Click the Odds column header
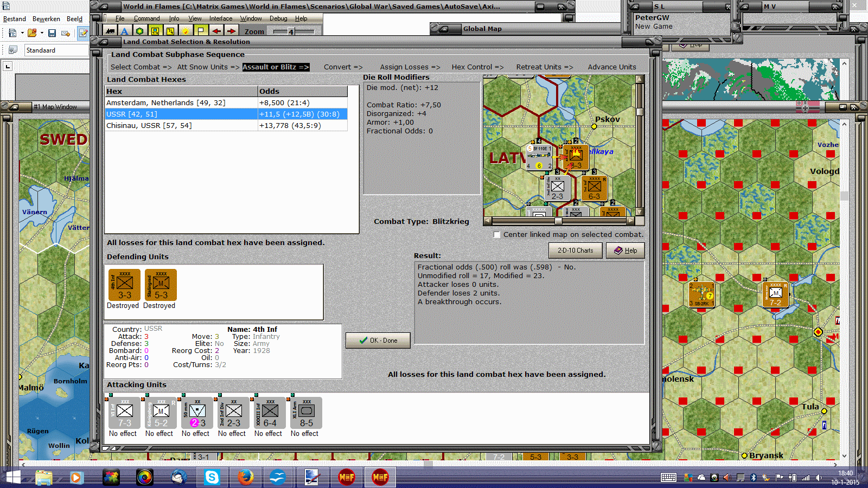 (303, 92)
